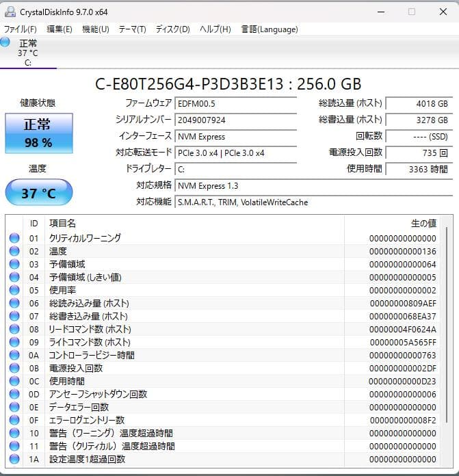Click status orb for row 0C 使用時間
The width and height of the screenshot is (459, 476).
click(x=14, y=381)
